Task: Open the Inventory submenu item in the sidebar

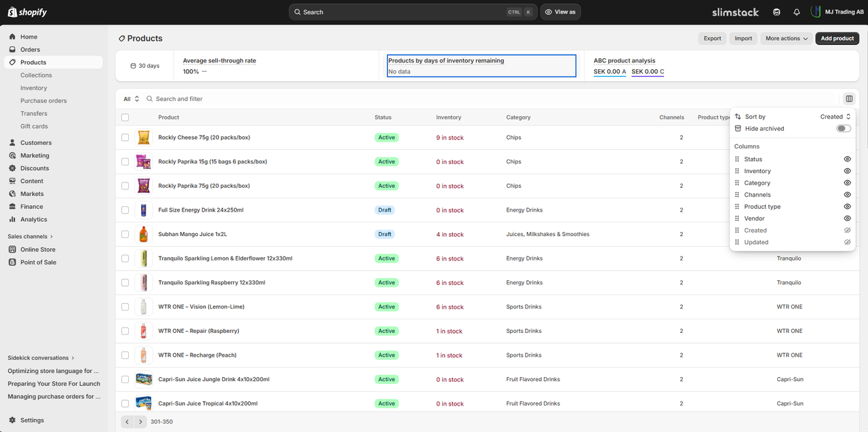Action: click(34, 88)
